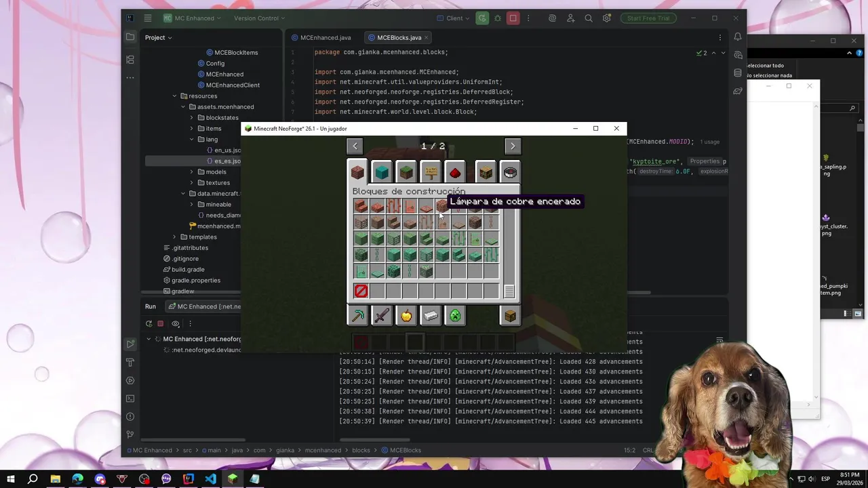Expand the items folder
Viewport: 868px width, 488px height.
(x=191, y=129)
